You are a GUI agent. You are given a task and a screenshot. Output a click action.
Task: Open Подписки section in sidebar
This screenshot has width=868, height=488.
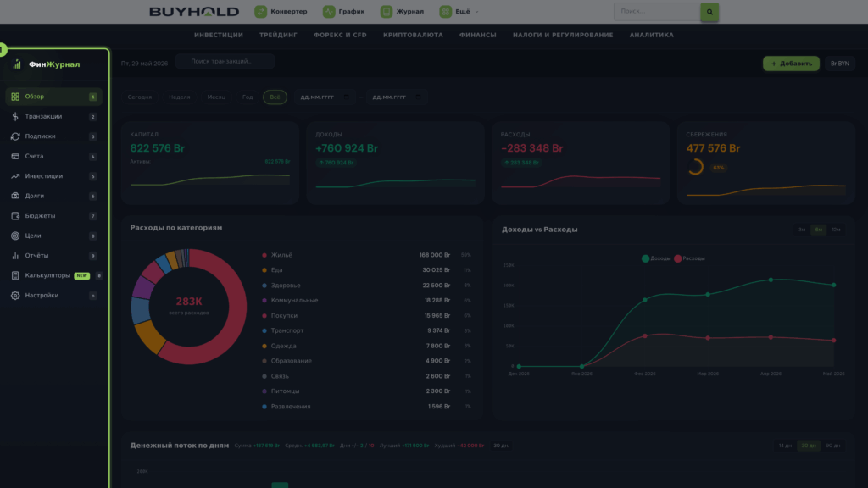53,136
